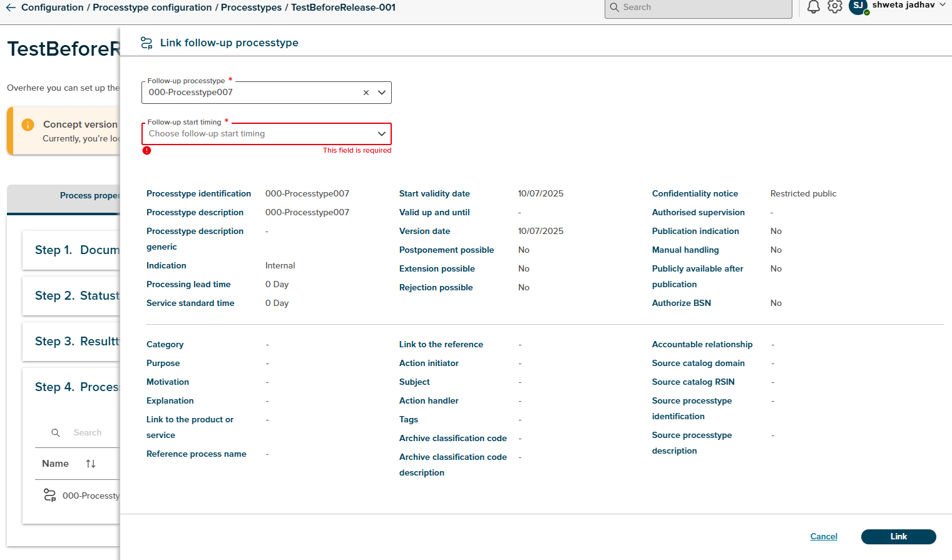Expand the Follow-up processtype dropdown
This screenshot has width=952, height=560.
[381, 93]
